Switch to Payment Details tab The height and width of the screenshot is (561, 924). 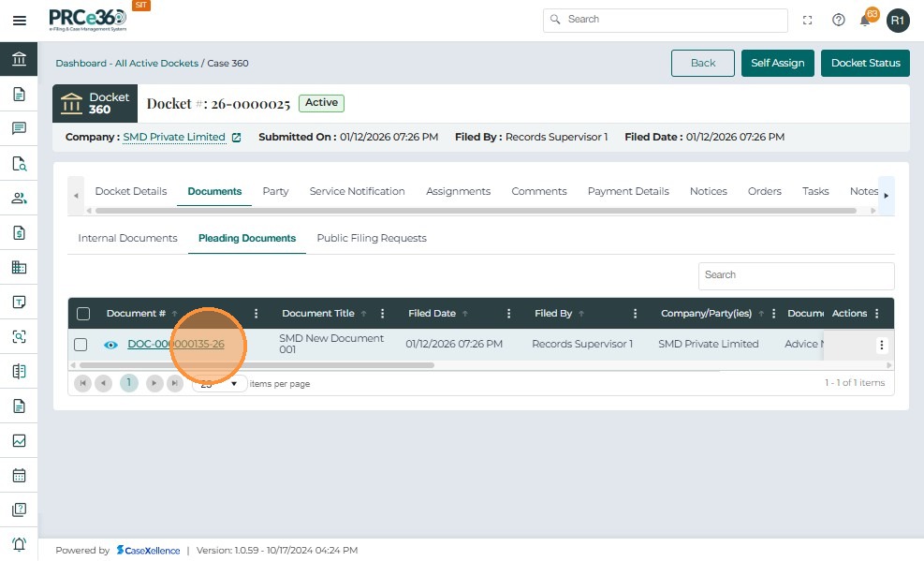628,191
